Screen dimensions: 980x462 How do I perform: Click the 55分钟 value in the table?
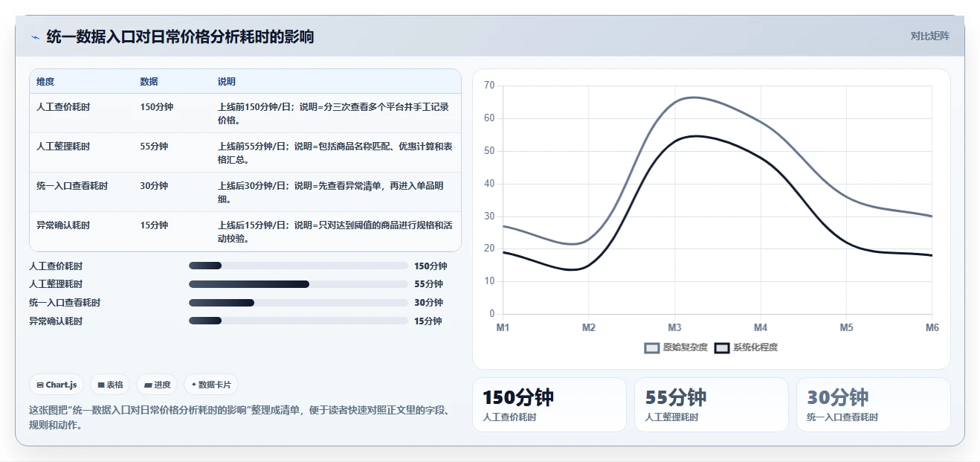(x=154, y=147)
